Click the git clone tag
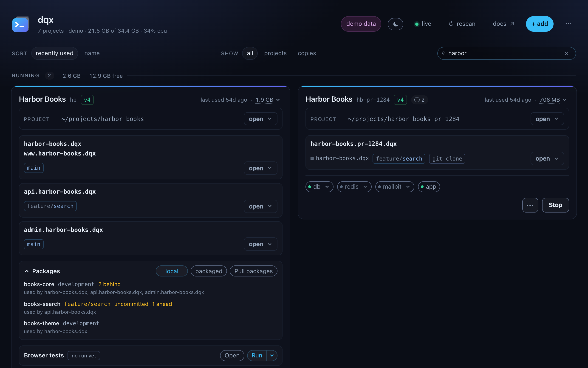This screenshot has height=368, width=588. click(x=447, y=159)
